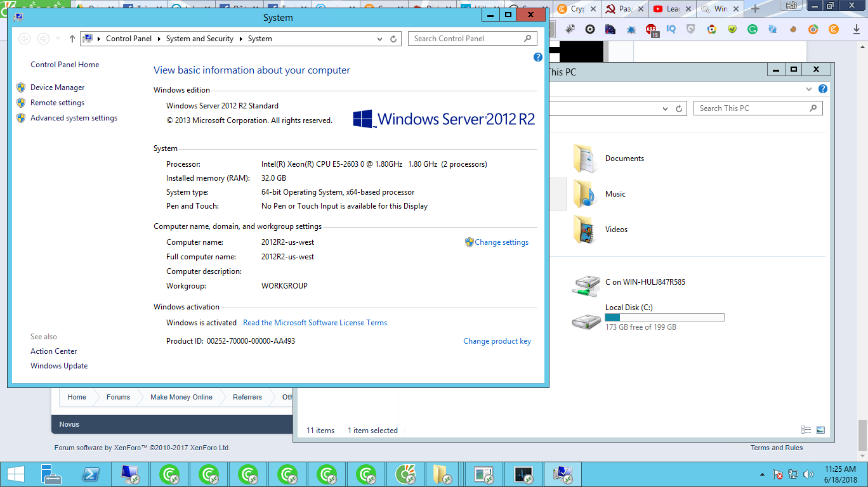Open Action Center under See also

(54, 351)
